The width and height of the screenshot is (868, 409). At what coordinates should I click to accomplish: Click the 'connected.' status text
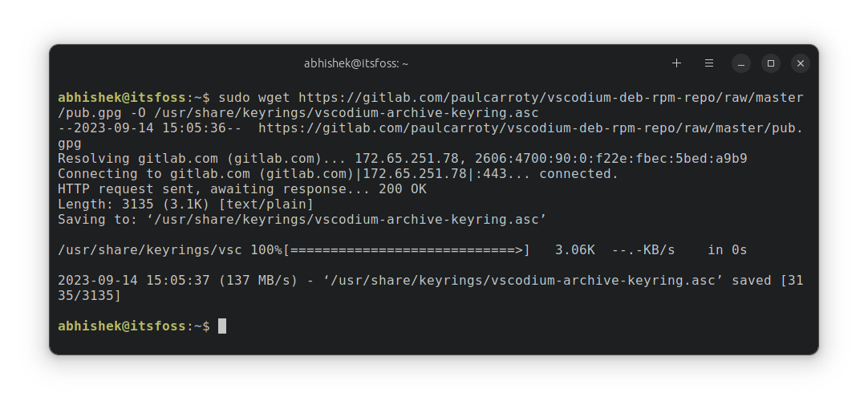pyautogui.click(x=578, y=174)
